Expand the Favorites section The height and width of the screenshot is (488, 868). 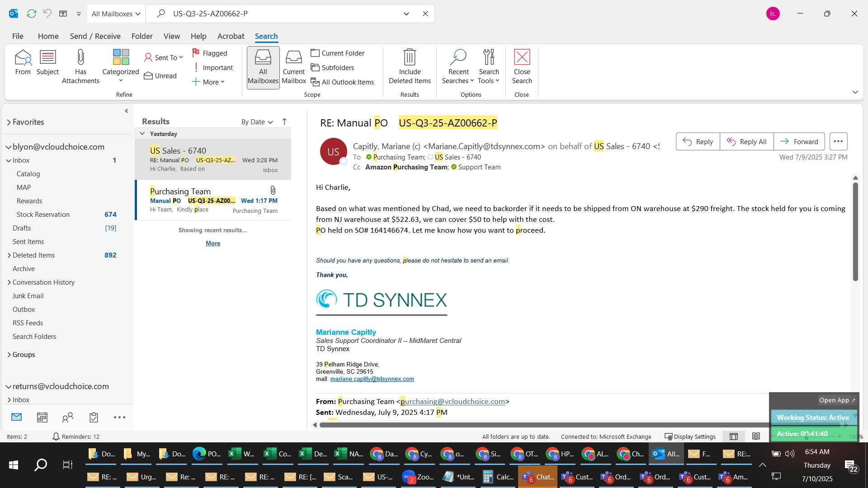(9, 122)
